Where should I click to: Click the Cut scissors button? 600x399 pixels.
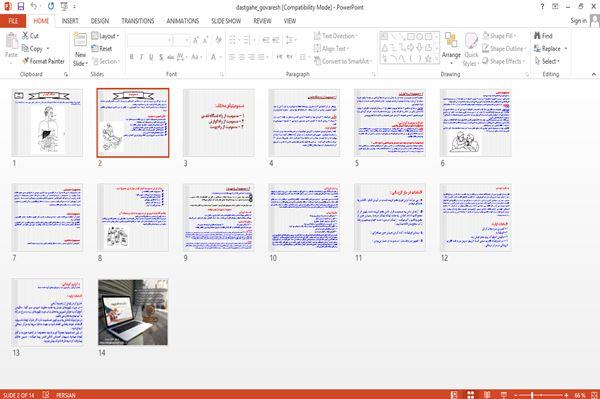[x=30, y=36]
